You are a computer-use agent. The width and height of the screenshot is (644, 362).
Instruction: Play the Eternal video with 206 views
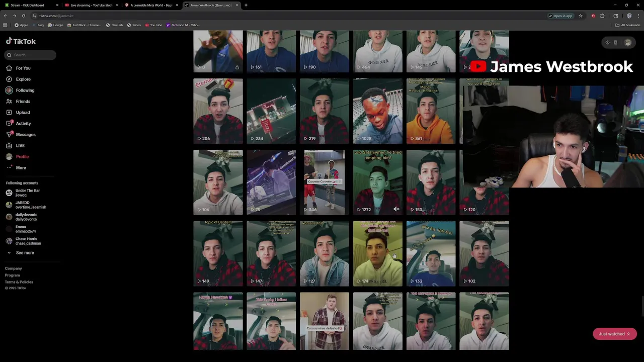[x=218, y=111]
